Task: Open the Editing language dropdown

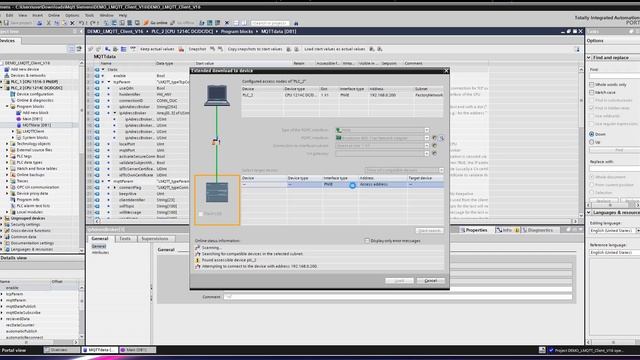Action: (x=638, y=231)
